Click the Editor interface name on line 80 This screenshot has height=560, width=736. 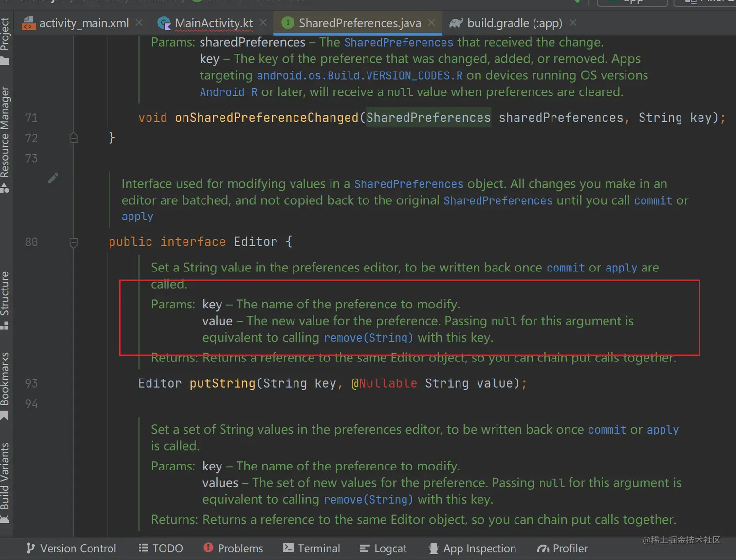coord(256,242)
